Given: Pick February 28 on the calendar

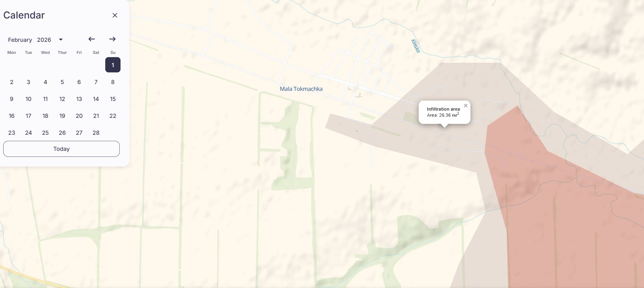Looking at the screenshot, I should [96, 133].
